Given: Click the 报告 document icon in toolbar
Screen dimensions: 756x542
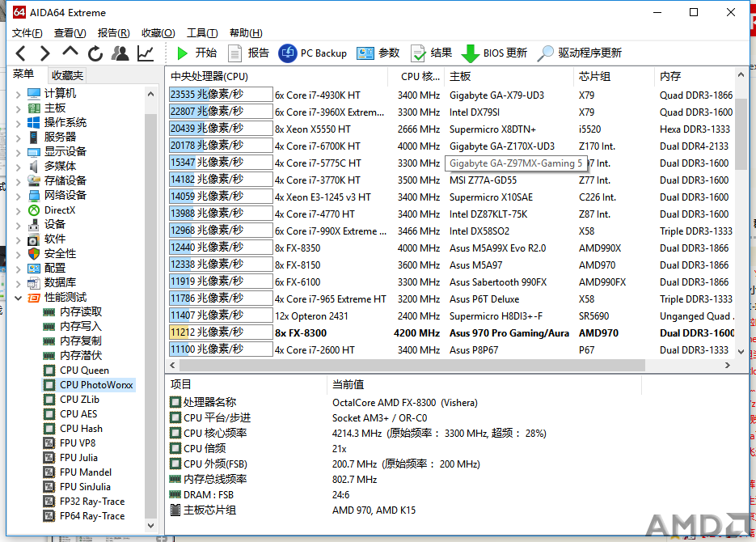Looking at the screenshot, I should (x=234, y=53).
